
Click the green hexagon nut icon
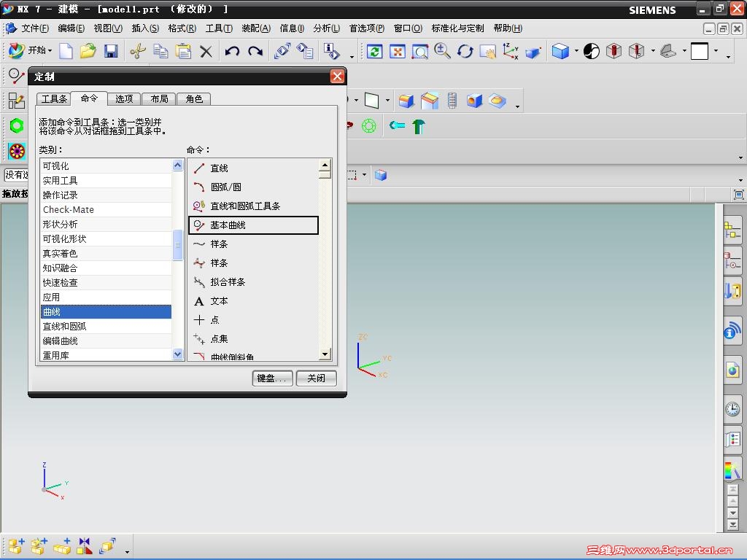[x=17, y=126]
